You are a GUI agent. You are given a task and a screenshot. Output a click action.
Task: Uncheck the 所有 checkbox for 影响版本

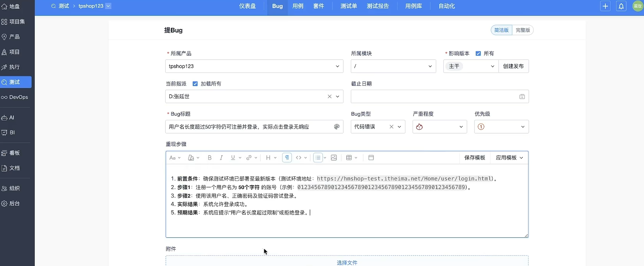click(x=478, y=53)
